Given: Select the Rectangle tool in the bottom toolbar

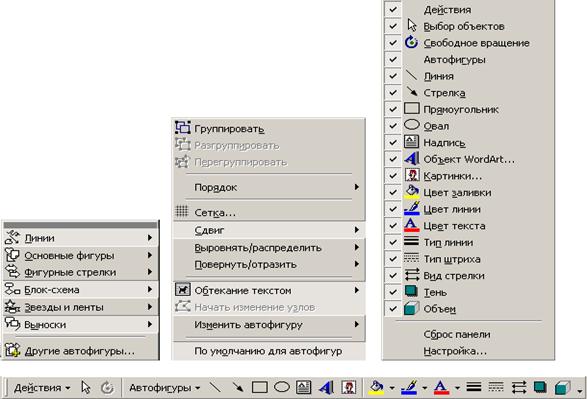Looking at the screenshot, I should (259, 387).
